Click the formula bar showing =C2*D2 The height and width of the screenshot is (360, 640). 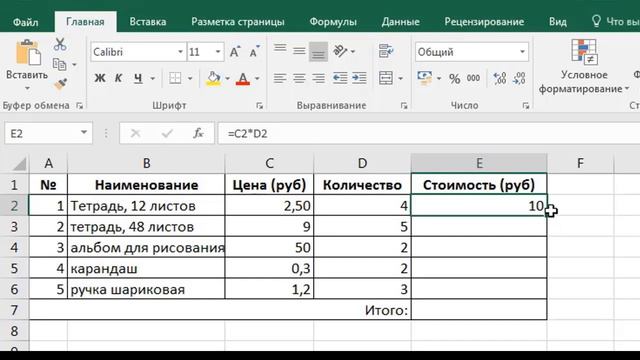pos(429,133)
